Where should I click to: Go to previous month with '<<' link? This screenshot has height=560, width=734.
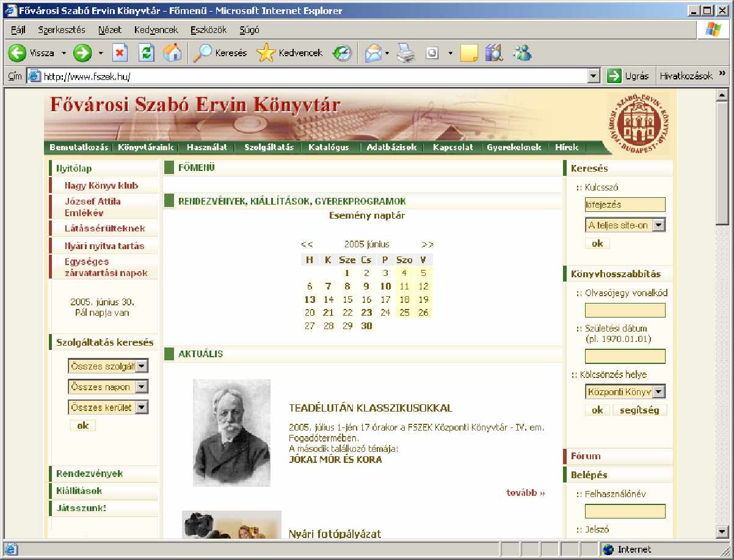click(x=307, y=244)
